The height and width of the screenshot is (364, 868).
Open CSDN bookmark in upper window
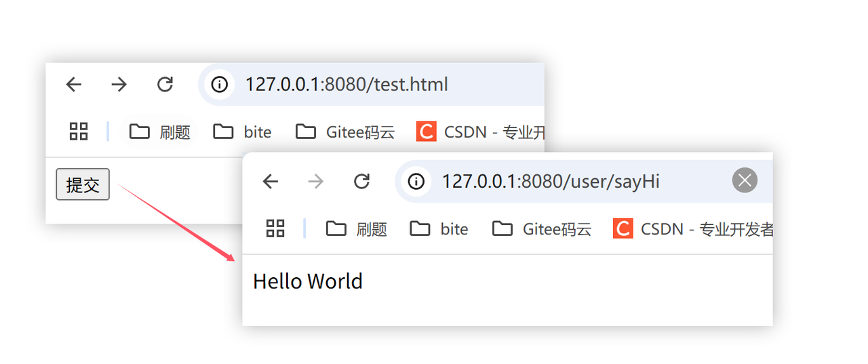click(x=480, y=132)
